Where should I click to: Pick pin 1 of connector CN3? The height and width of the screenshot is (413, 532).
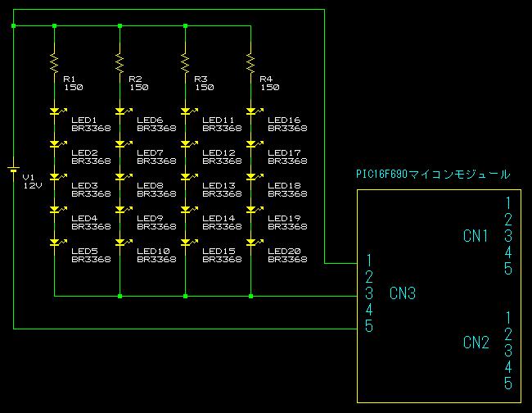(369, 261)
